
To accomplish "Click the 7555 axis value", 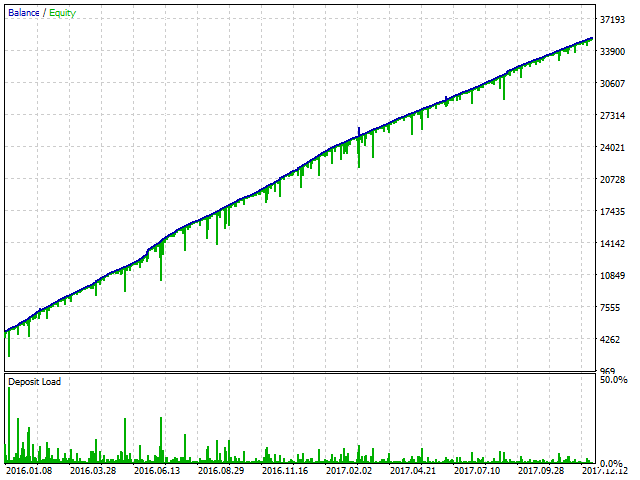I will coord(610,308).
